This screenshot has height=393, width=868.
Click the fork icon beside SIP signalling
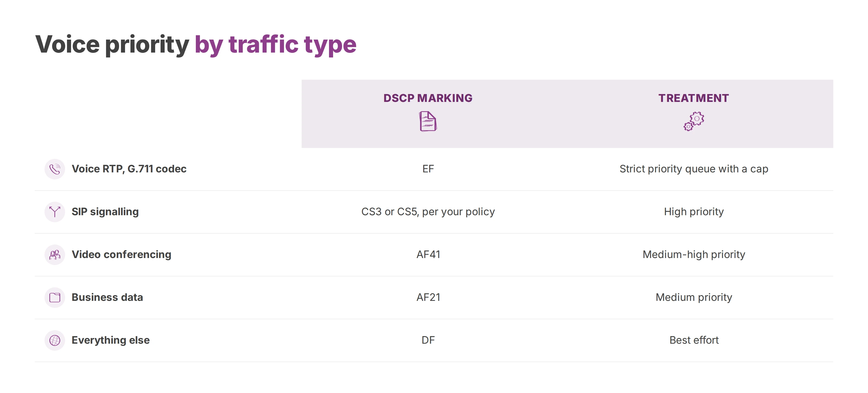click(x=55, y=212)
